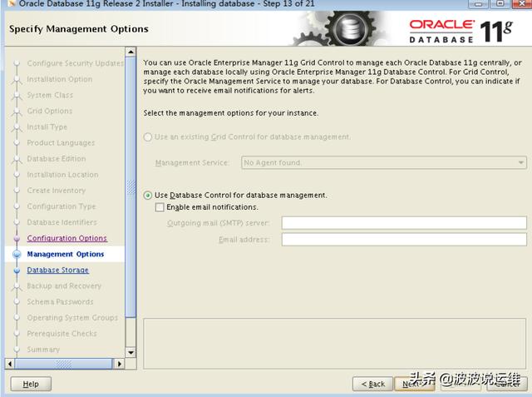The width and height of the screenshot is (532, 397).
Task: Click the empty message area at bottom
Action: click(x=334, y=344)
